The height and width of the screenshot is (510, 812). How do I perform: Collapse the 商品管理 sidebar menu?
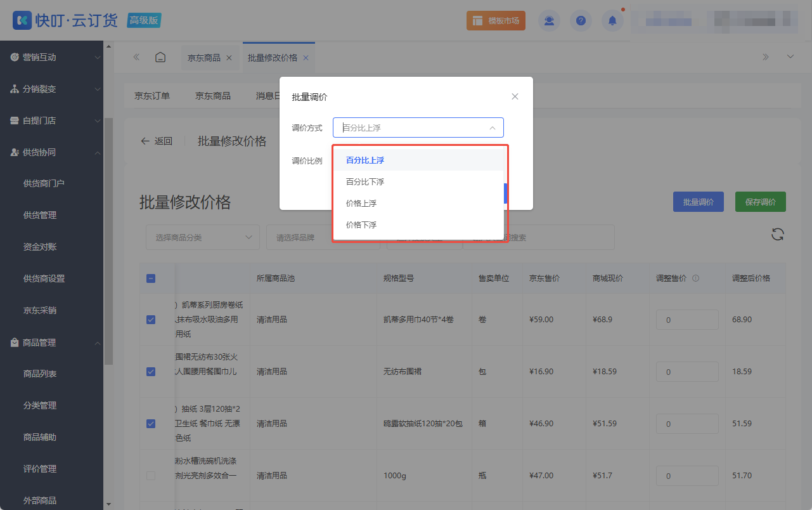pos(51,343)
